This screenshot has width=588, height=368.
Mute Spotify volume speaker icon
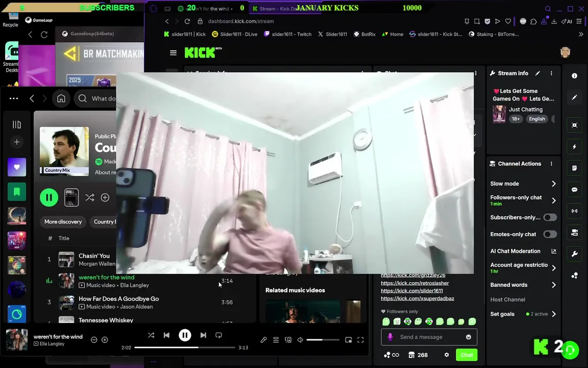tap(300, 340)
